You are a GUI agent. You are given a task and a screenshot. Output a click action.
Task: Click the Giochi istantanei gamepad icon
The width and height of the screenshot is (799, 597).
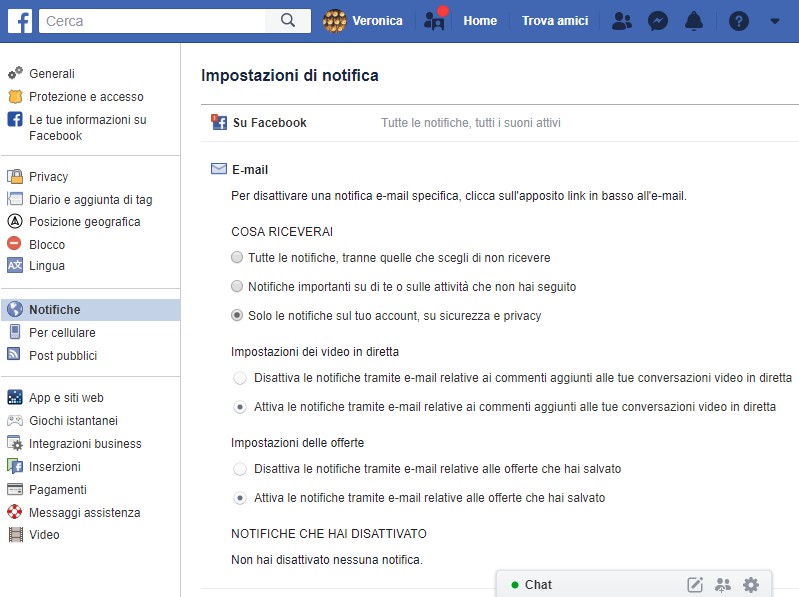15,420
